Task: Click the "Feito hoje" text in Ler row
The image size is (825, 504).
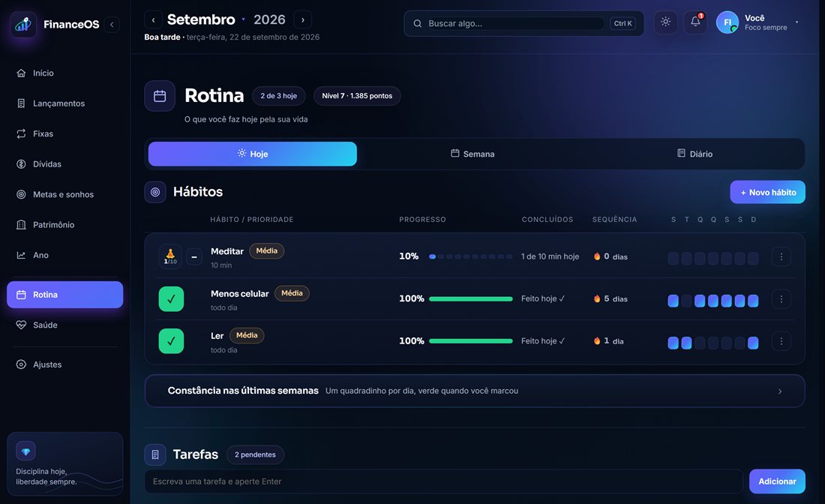Action: point(538,341)
